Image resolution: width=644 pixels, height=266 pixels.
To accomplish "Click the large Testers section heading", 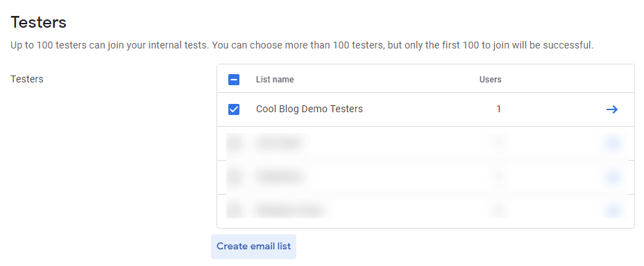I will 39,22.
